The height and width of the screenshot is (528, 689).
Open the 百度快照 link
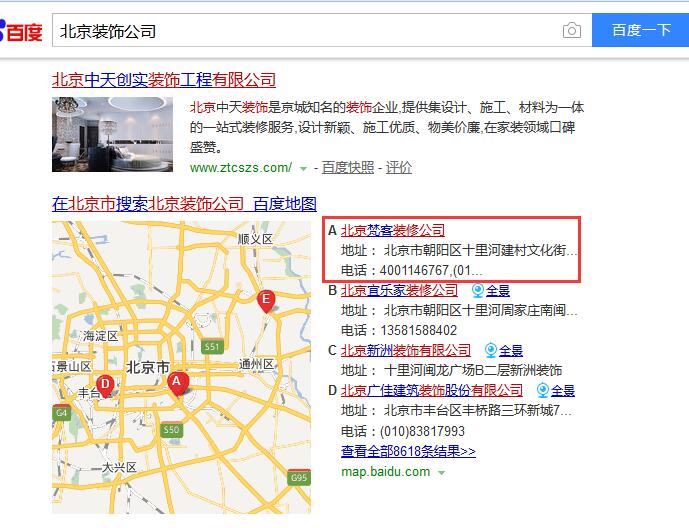(x=348, y=167)
